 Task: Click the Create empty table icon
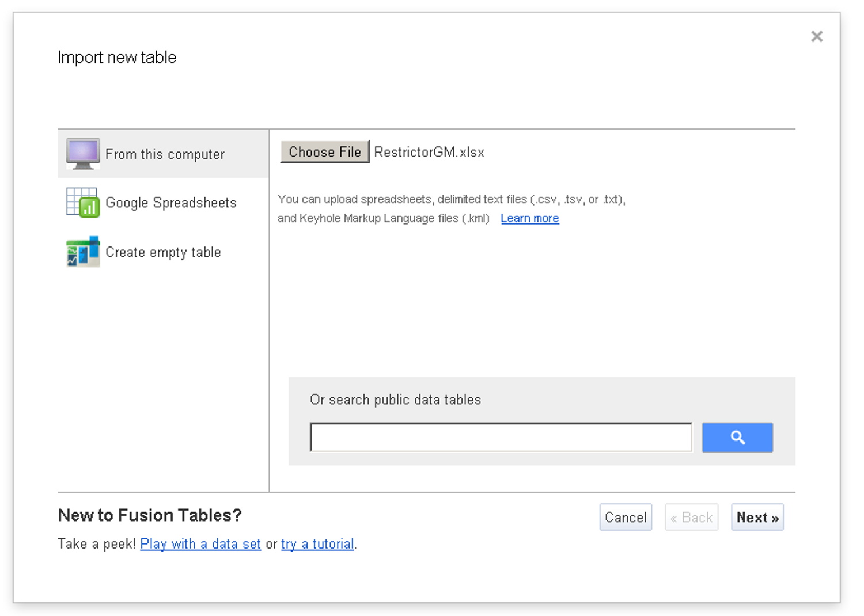(x=83, y=252)
